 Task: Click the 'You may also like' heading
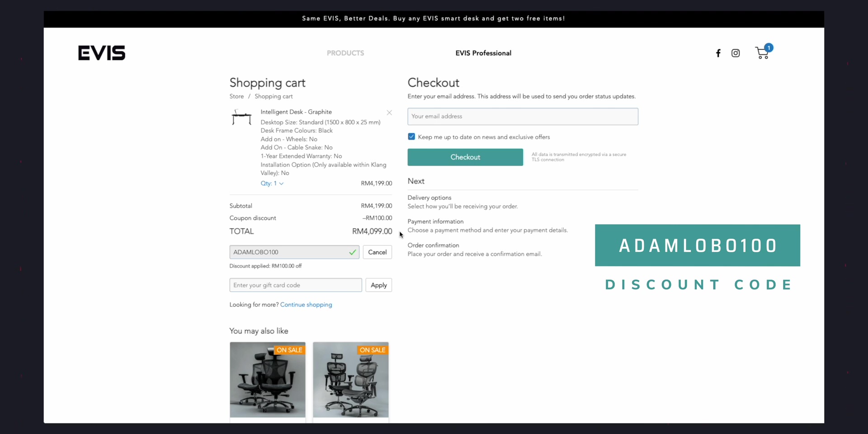click(x=259, y=331)
